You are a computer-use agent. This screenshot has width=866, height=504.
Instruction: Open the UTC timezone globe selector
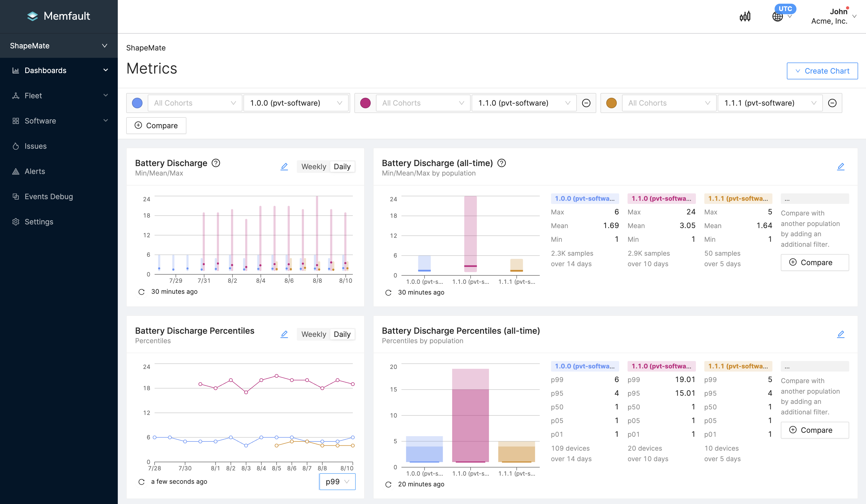click(778, 16)
